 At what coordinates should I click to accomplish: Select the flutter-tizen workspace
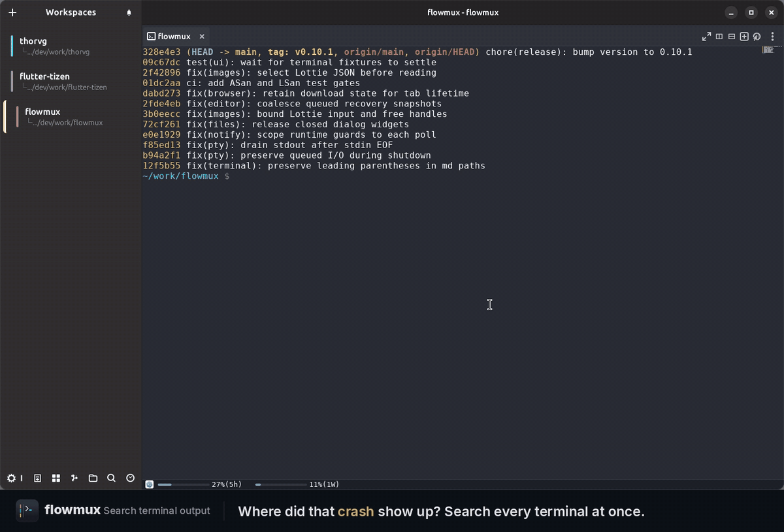tap(71, 81)
